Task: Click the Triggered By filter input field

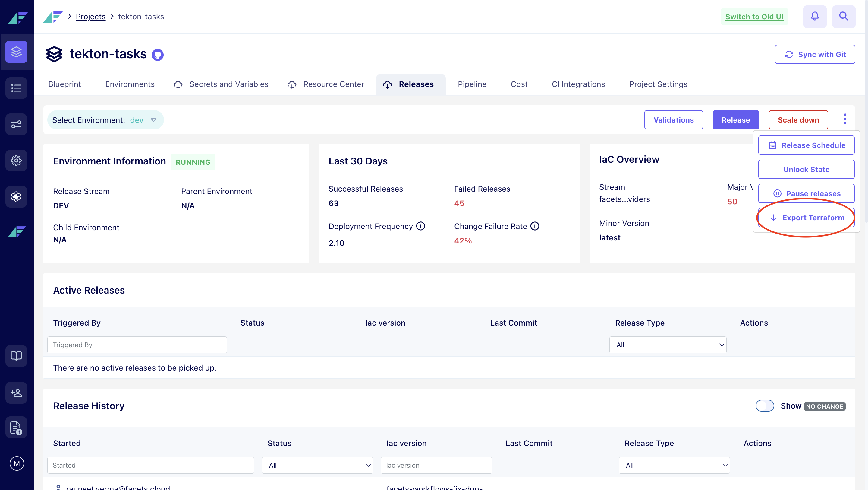Action: click(x=137, y=345)
